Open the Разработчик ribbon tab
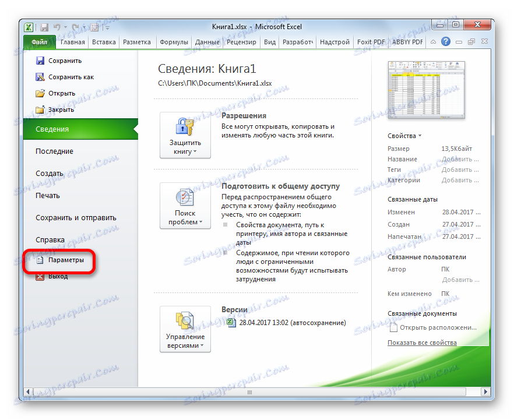Image resolution: width=514 pixels, height=420 pixels. [298, 42]
